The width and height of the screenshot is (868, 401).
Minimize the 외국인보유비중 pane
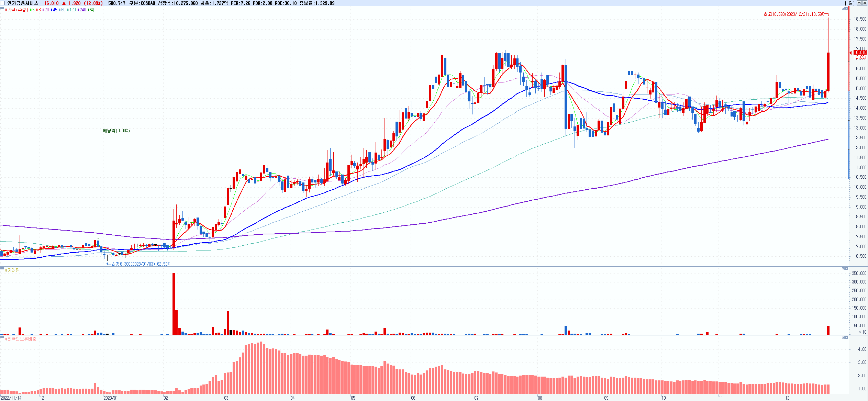(843, 337)
